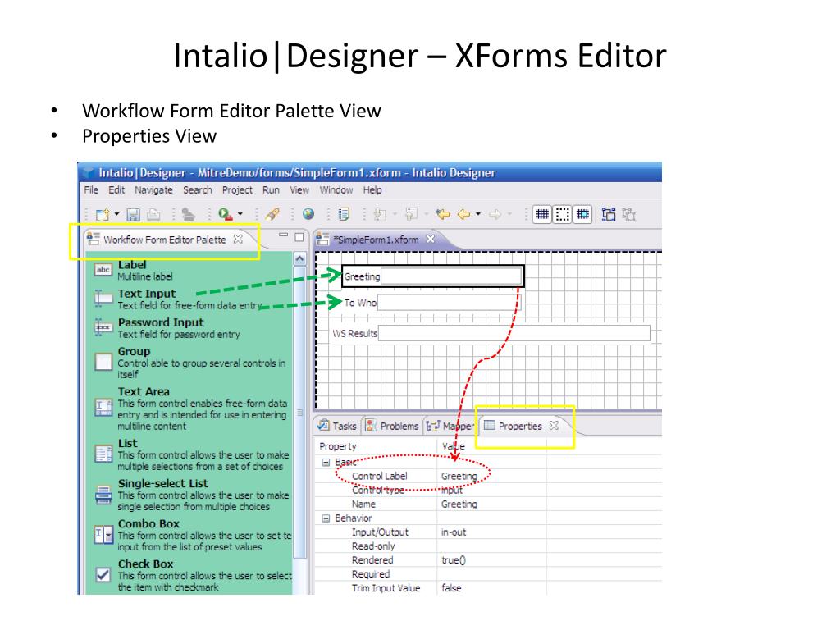The image size is (840, 630).
Task: Click the Control Label value Greeting
Action: (459, 476)
